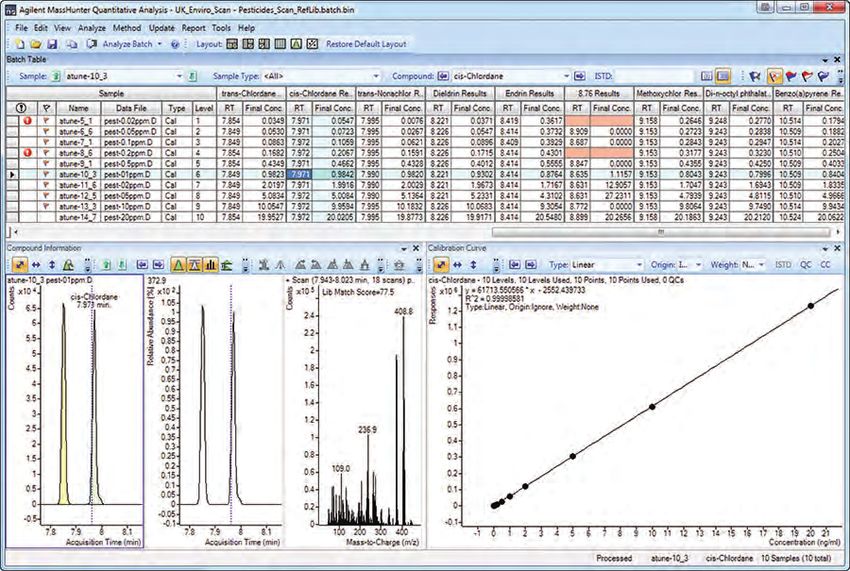Click the cis-Chlordane Results column header
The width and height of the screenshot is (850, 571).
click(x=321, y=93)
